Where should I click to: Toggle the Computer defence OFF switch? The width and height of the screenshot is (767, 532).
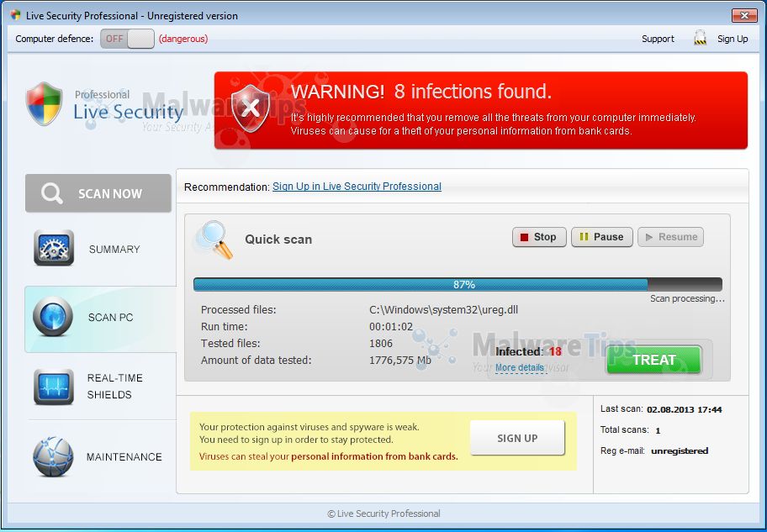127,39
